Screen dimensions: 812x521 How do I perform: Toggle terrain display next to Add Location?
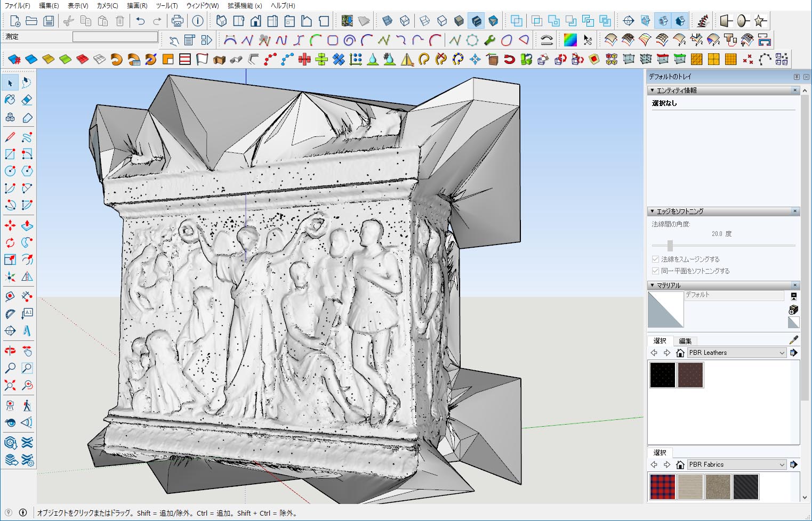click(364, 21)
